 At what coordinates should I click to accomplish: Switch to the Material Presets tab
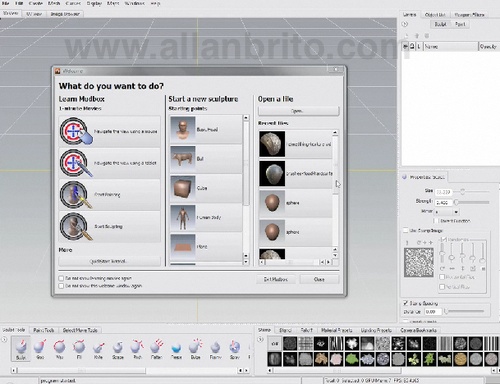(x=337, y=330)
